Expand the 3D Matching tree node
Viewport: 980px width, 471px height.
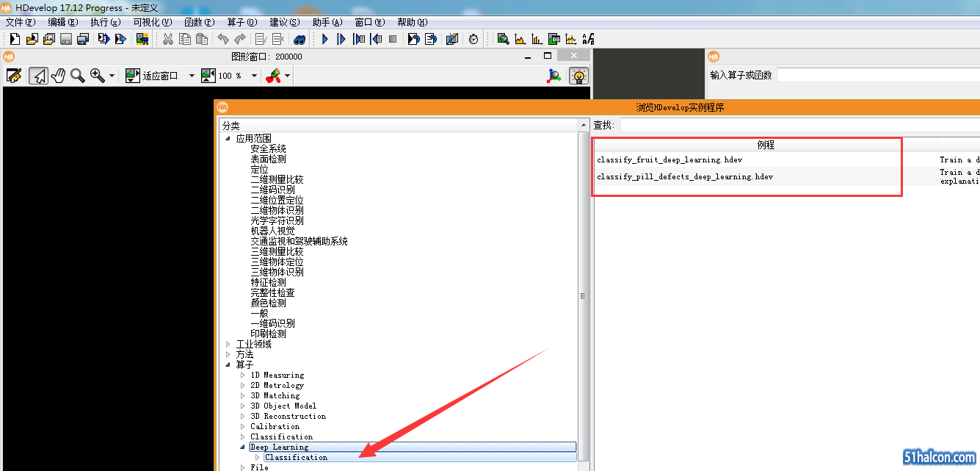pos(243,395)
